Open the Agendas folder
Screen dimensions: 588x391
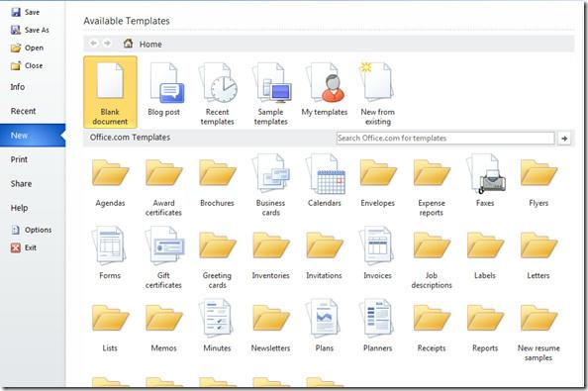pos(110,182)
